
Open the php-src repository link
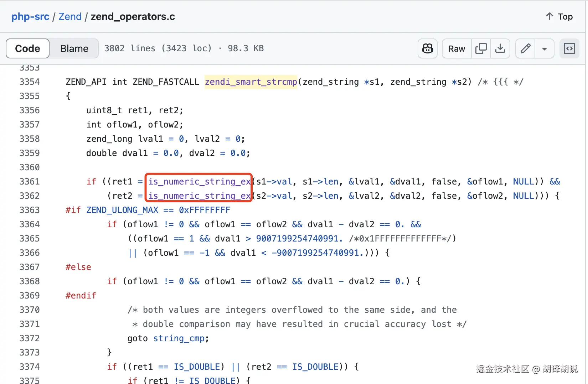[x=30, y=16]
